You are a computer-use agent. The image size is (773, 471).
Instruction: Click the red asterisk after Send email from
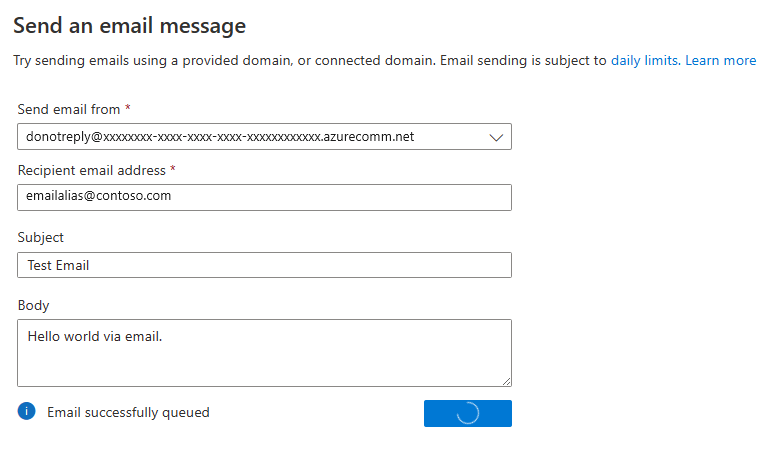(128, 107)
